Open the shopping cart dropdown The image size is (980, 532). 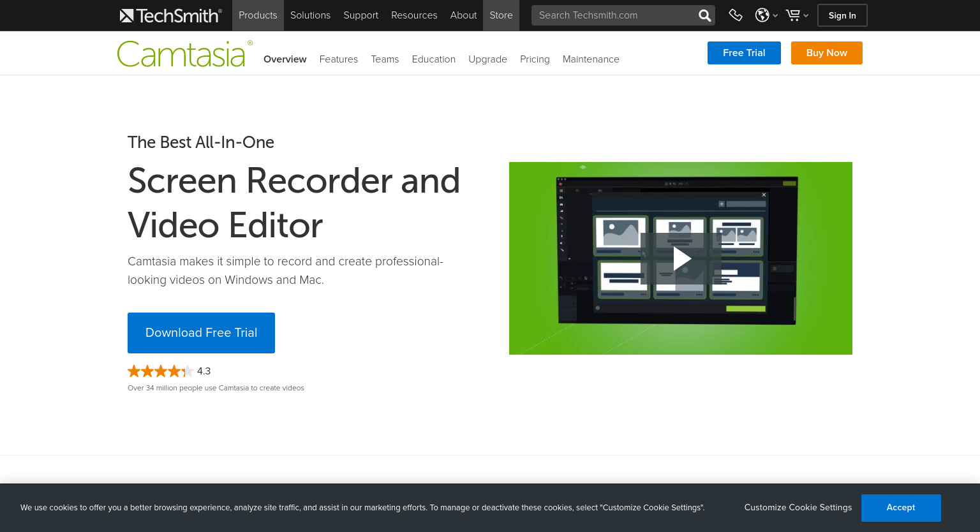[797, 15]
